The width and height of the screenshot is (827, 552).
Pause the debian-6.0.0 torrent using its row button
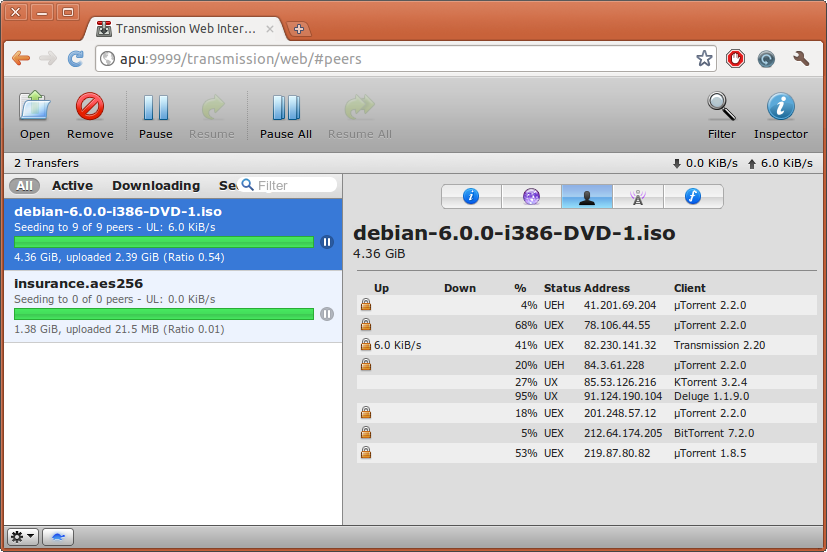[327, 242]
